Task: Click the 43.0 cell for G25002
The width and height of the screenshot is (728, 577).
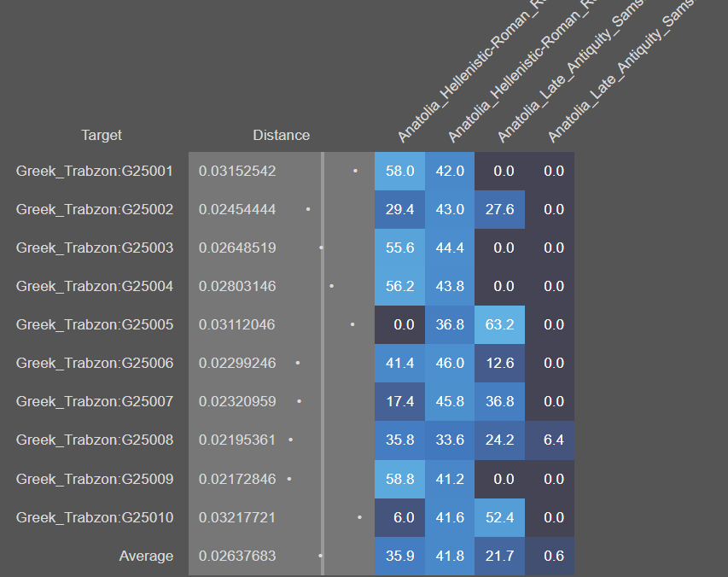Action: tap(450, 209)
